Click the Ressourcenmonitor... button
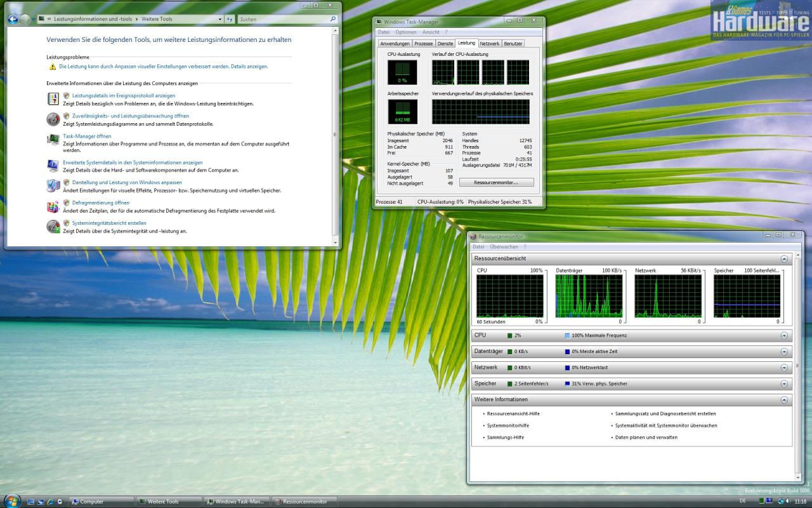The height and width of the screenshot is (508, 812). [496, 182]
